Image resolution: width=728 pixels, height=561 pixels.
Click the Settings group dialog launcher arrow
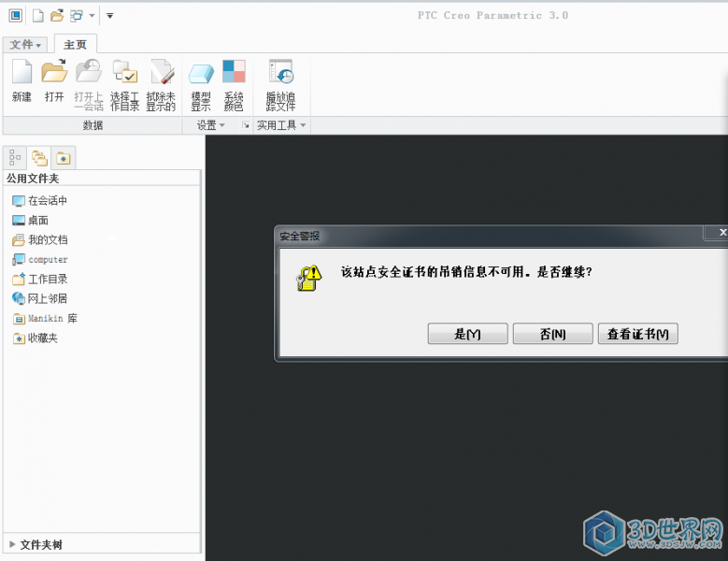coord(246,125)
